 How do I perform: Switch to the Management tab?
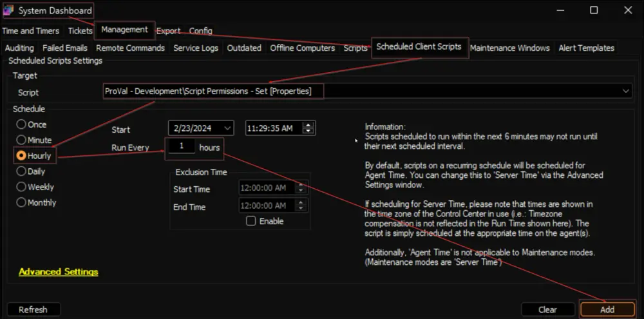point(124,30)
